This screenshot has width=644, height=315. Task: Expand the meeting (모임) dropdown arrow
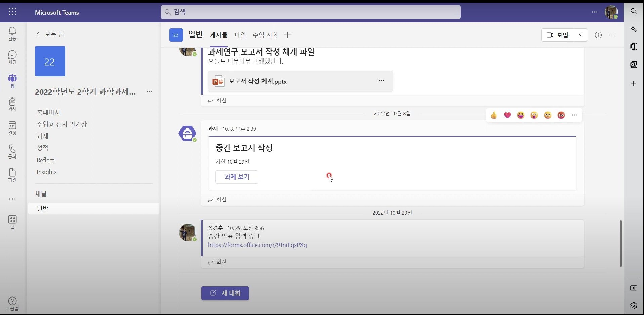[581, 35]
